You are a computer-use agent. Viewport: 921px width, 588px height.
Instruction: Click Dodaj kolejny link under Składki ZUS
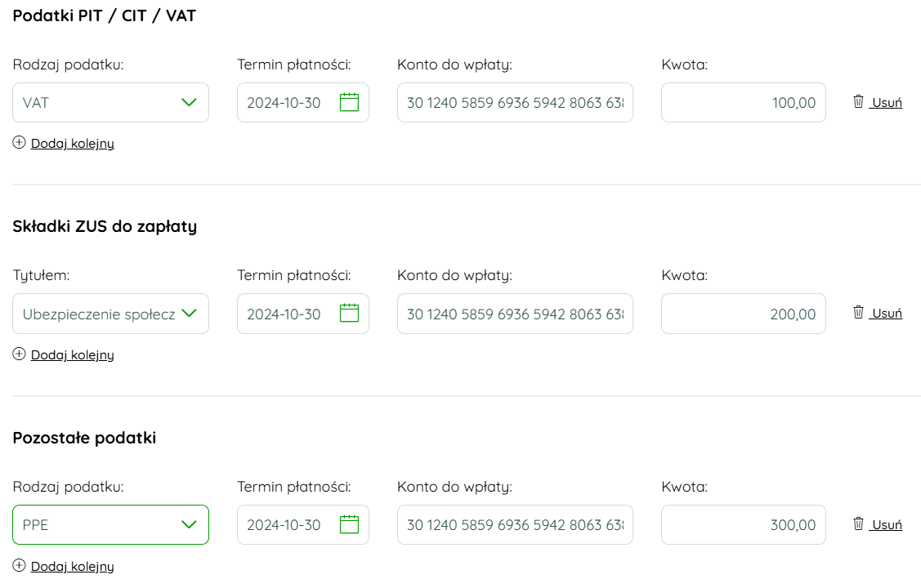(72, 354)
